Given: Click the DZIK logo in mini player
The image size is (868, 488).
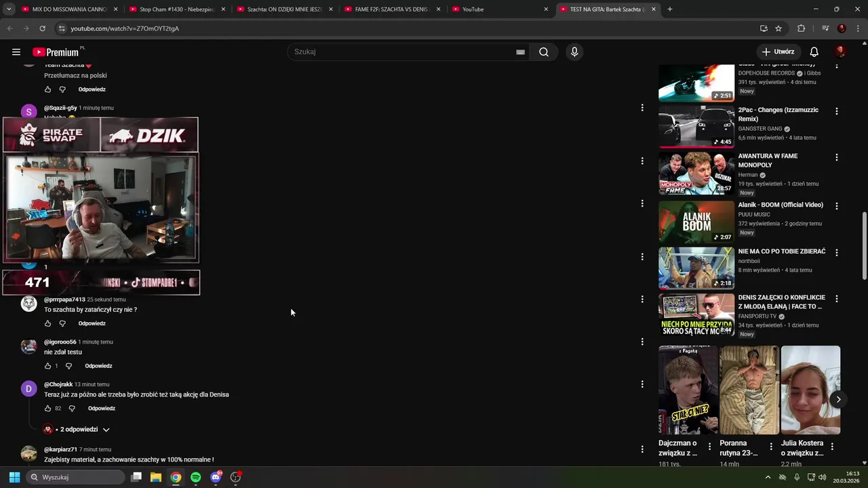Looking at the screenshot, I should [149, 136].
